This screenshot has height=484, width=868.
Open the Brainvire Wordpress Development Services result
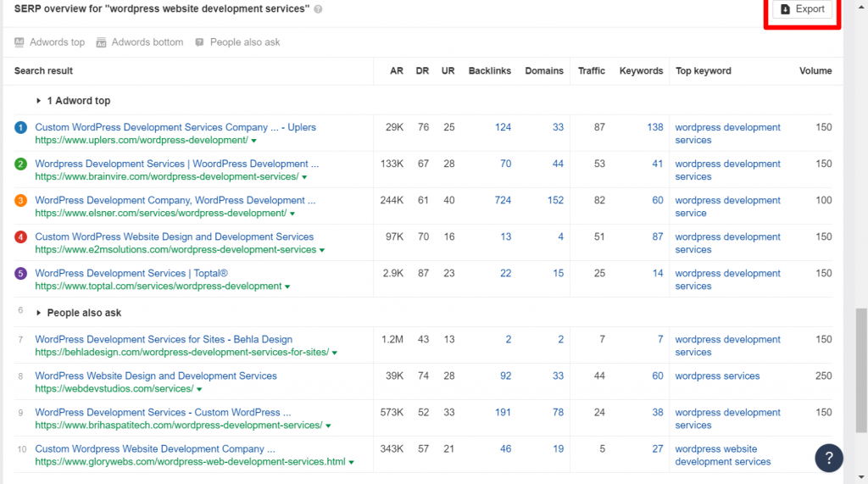(x=177, y=164)
